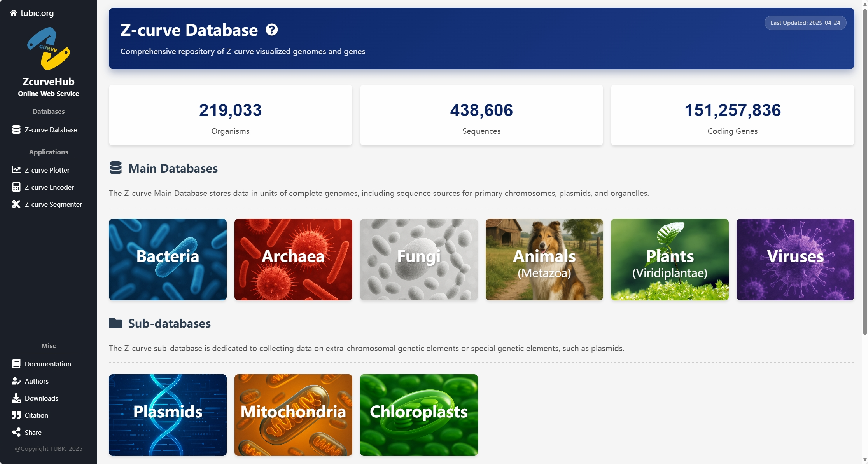Click the Z-curve Plotter chart icon
Screen dimensions: 868x464
(x=16, y=170)
